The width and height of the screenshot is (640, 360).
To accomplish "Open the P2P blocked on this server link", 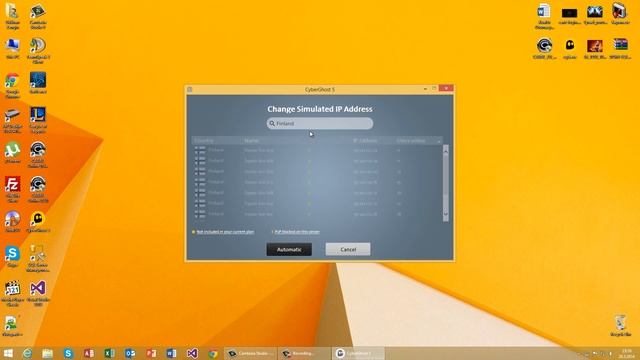I will point(297,232).
